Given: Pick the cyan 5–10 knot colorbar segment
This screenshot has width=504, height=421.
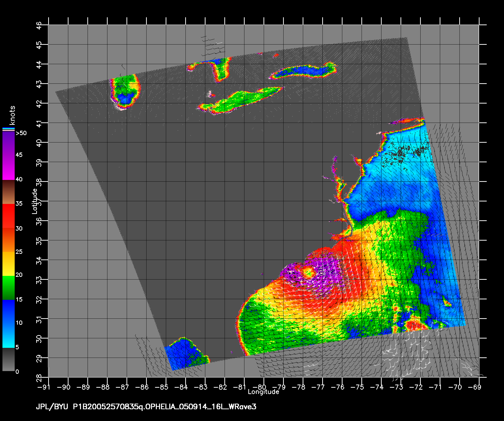Looking at the screenshot, I should pyautogui.click(x=9, y=336).
